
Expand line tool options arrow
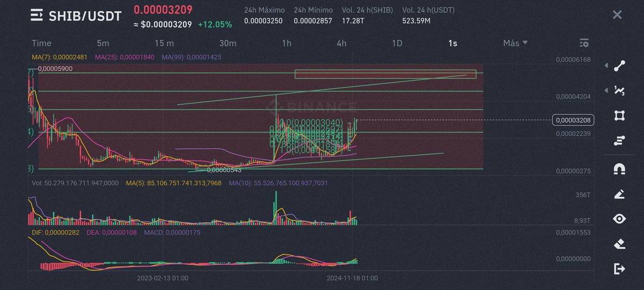click(606, 66)
